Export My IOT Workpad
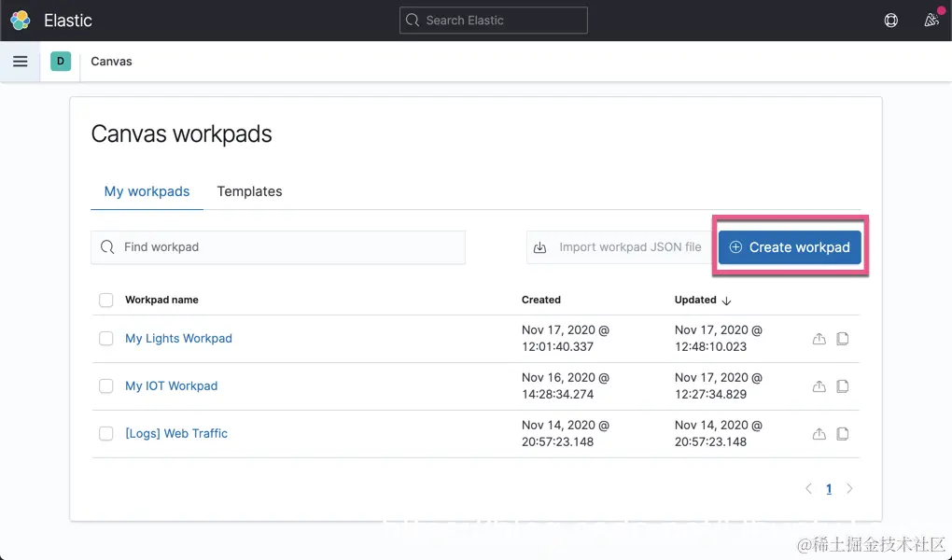 tap(819, 386)
